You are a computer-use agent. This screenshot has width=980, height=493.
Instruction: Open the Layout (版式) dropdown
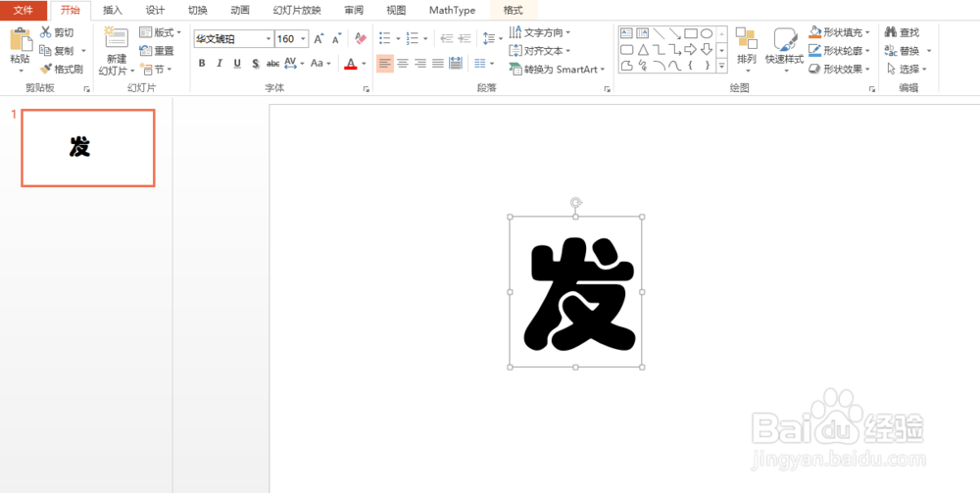tap(160, 32)
